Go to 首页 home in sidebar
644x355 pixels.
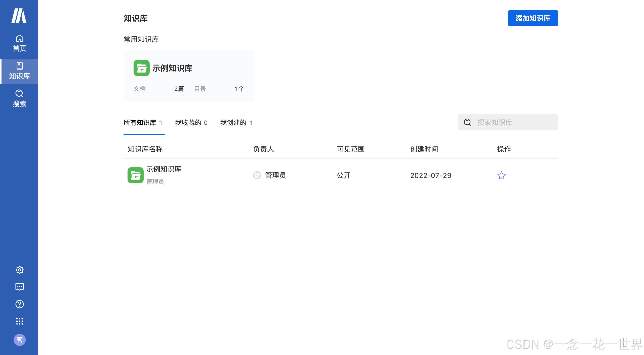(19, 44)
